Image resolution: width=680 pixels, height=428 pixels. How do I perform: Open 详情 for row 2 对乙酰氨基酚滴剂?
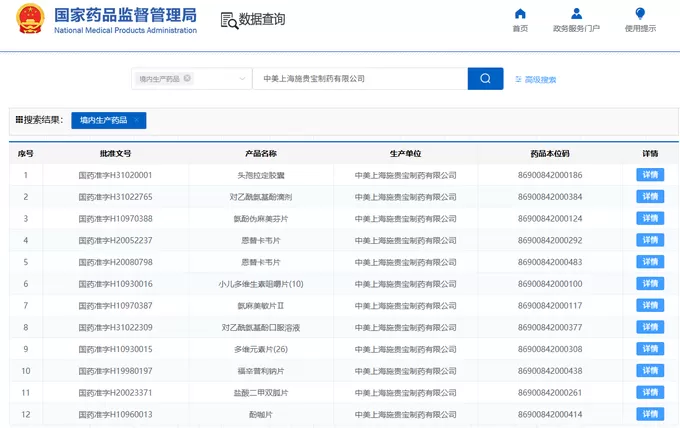tap(650, 196)
